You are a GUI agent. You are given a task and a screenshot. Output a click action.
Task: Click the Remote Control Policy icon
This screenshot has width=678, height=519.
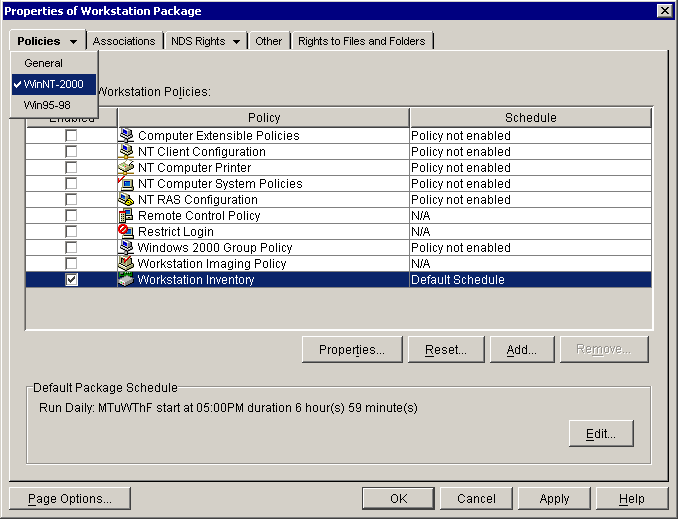pos(126,215)
